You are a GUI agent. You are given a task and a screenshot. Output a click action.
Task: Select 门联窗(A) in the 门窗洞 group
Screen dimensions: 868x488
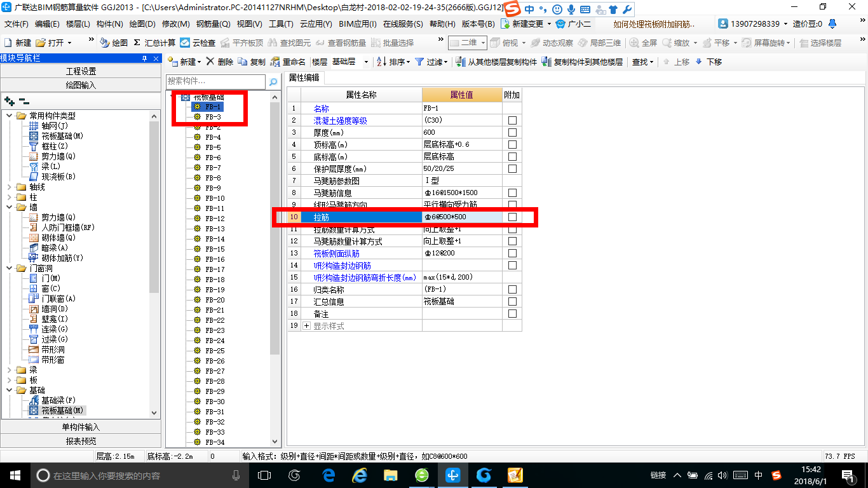(x=53, y=299)
